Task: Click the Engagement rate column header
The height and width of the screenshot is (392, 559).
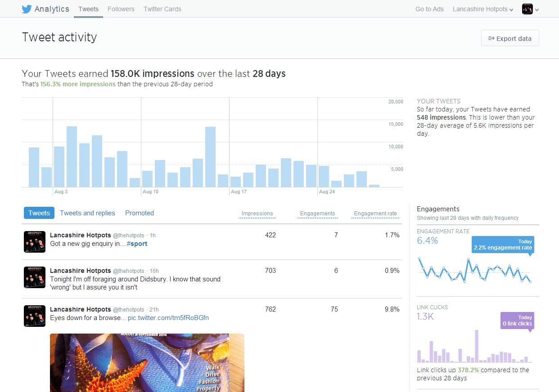Action: (x=375, y=214)
